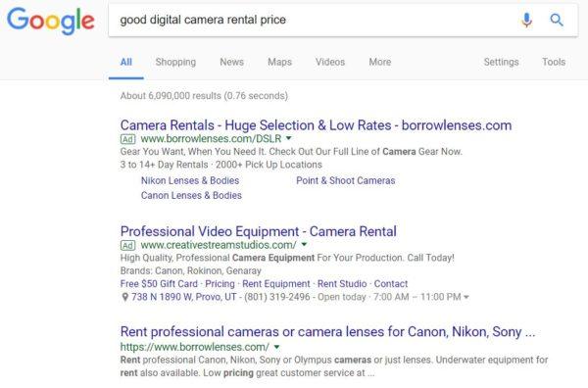Expand opening hours arrow after 11:00 PM
This screenshot has height=388, width=588.
[x=466, y=297]
